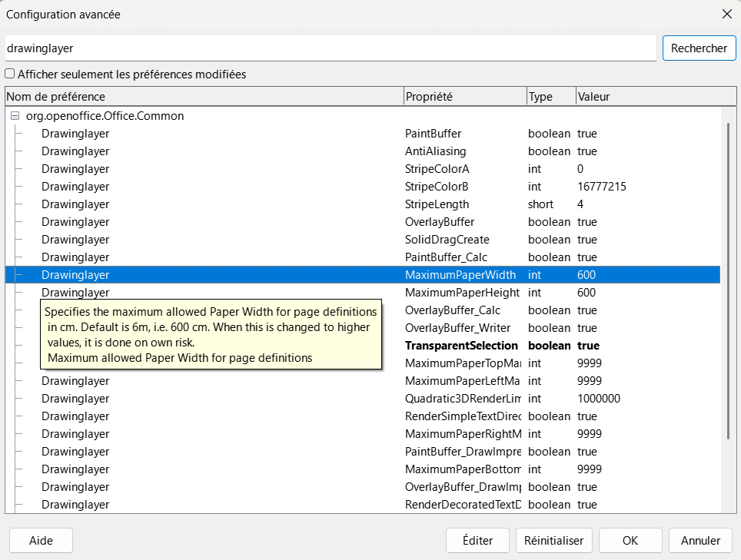Click Réinitialiser to reset the preference
The width and height of the screenshot is (741, 560).
click(x=554, y=540)
